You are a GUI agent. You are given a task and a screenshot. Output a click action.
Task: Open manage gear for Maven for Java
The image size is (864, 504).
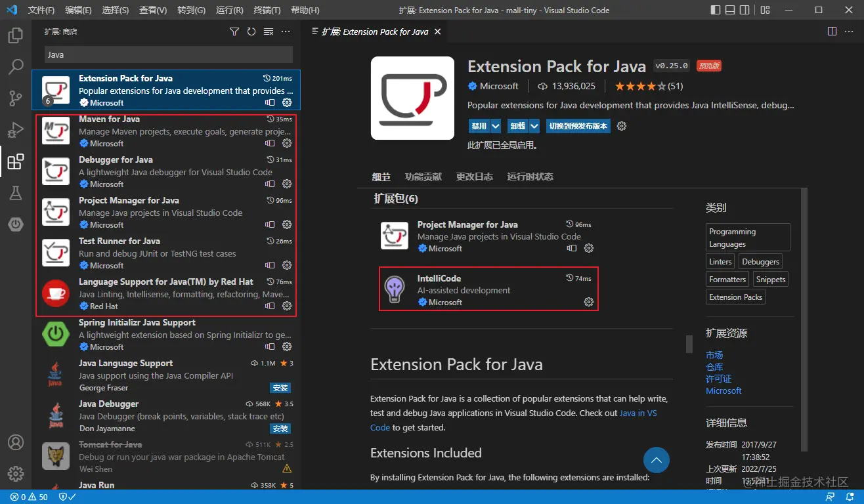tap(287, 143)
